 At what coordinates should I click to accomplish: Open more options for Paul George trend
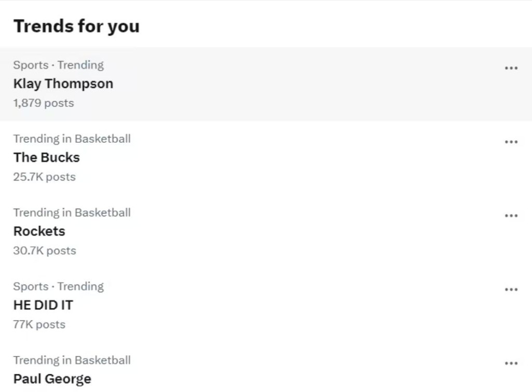click(511, 363)
